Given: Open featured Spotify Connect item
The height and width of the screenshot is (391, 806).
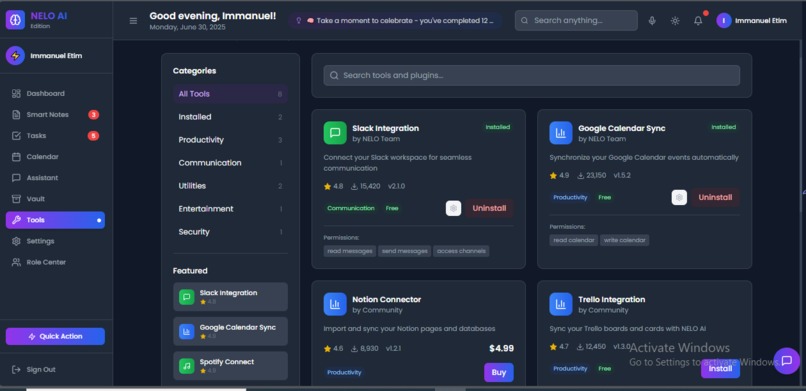Looking at the screenshot, I should pyautogui.click(x=230, y=366).
